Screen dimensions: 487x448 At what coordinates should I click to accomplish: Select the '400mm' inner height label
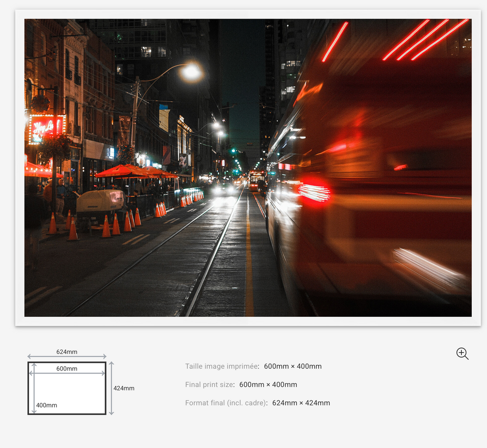point(47,405)
